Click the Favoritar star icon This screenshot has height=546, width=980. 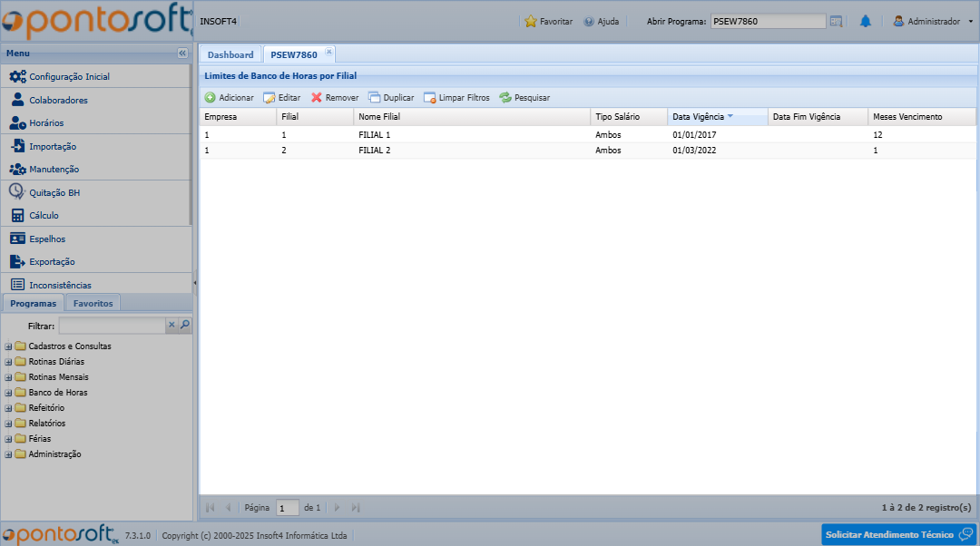click(x=531, y=21)
